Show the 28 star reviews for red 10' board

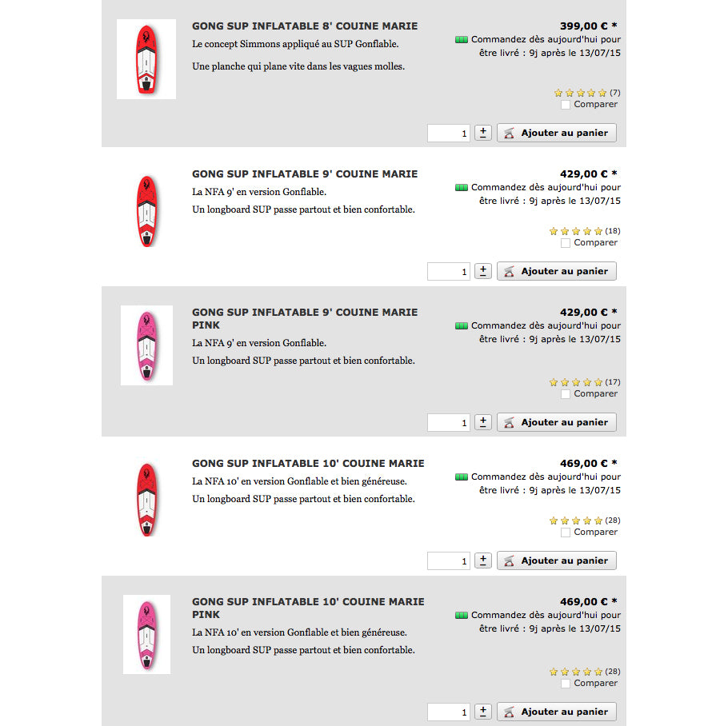576,521
